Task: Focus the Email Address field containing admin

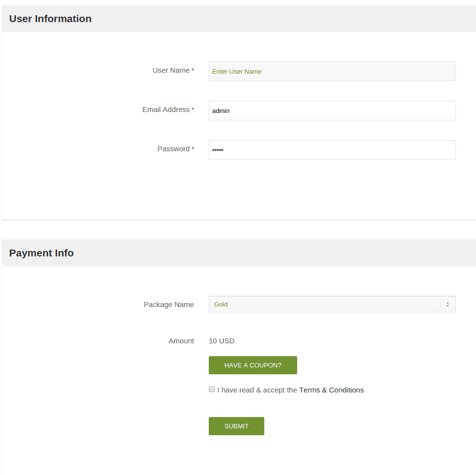Action: coord(332,111)
